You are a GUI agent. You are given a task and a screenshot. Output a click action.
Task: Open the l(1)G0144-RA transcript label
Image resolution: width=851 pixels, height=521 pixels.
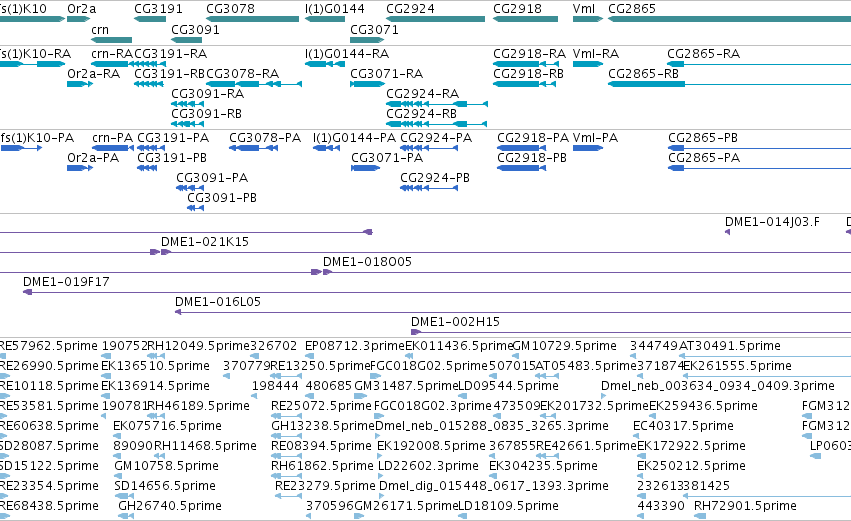tap(347, 54)
